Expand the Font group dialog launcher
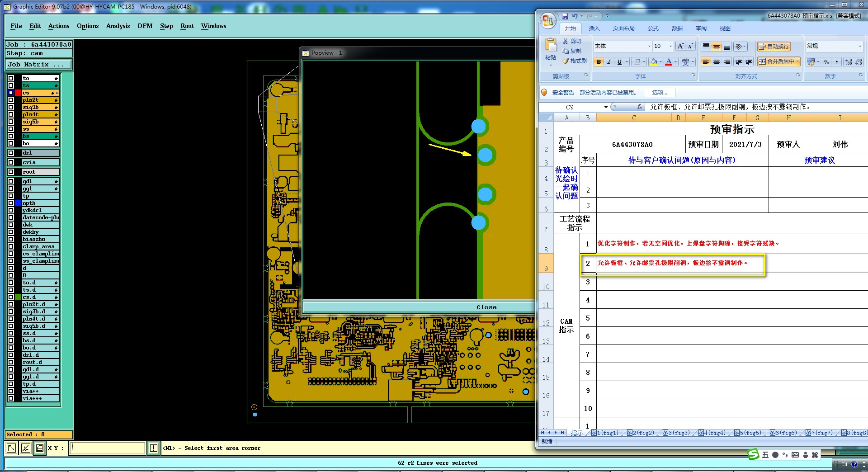Screen dimensions: 868x472 click(x=693, y=76)
